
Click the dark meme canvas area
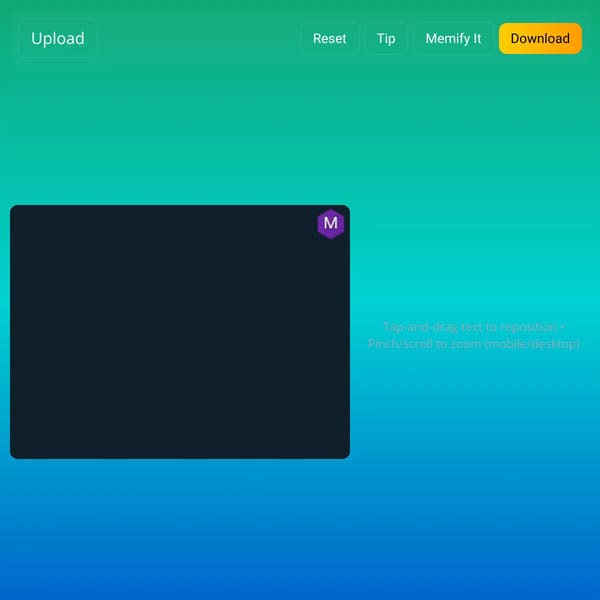(180, 332)
